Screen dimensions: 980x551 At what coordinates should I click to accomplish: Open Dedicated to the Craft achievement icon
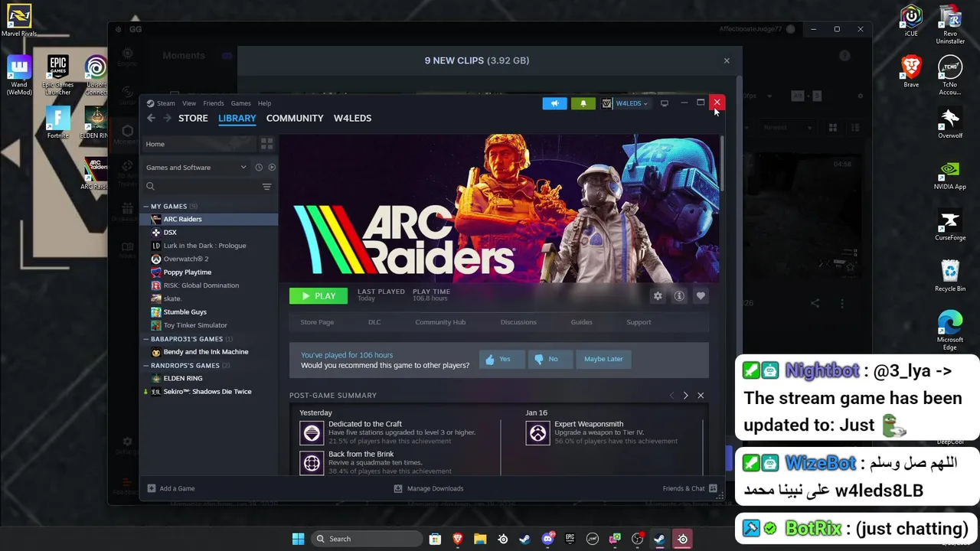[312, 433]
